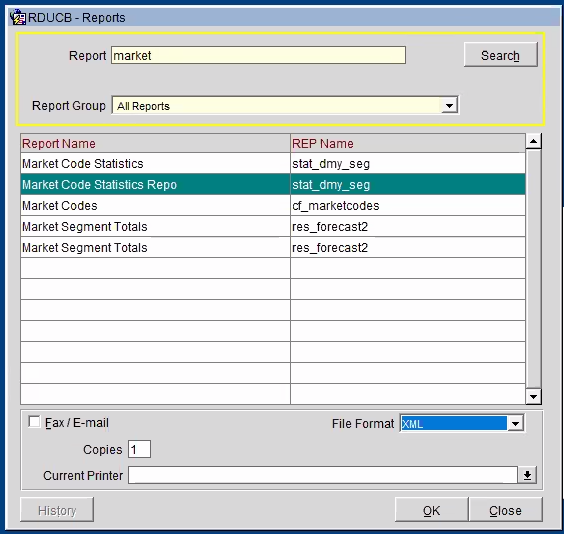Click the report list scroll down arrow
Viewport: 564px width, 534px height.
click(x=533, y=397)
